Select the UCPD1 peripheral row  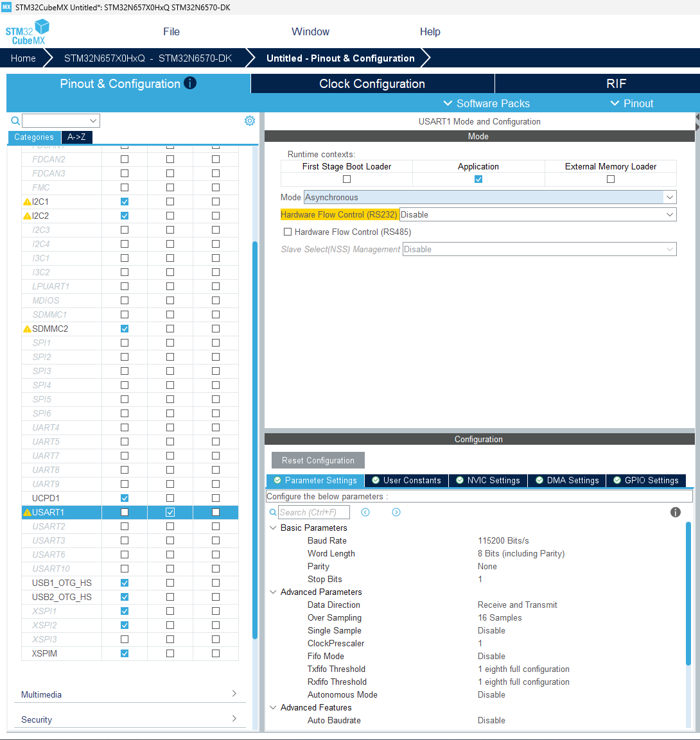tap(130, 498)
